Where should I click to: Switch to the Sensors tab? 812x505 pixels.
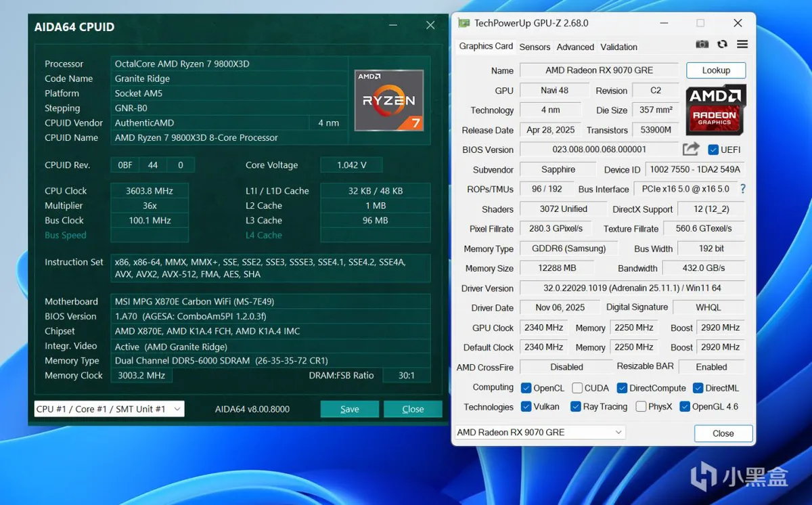(535, 47)
